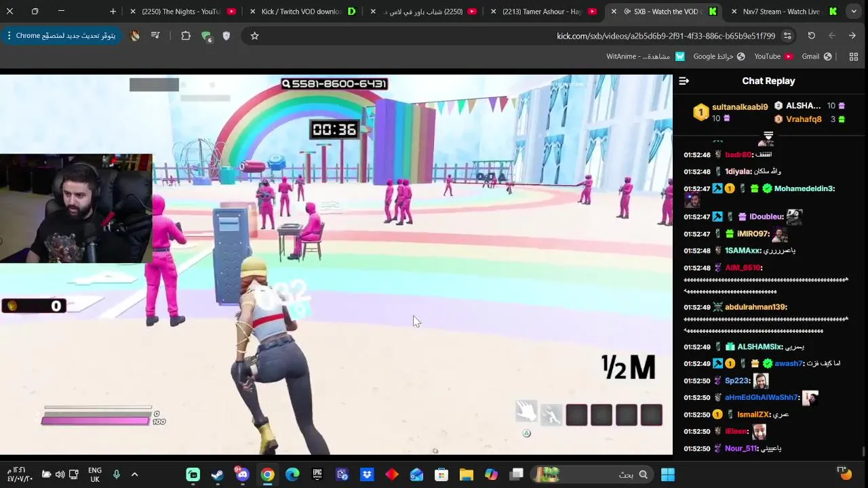
Task: Open the Gmail bookmark
Action: pyautogui.click(x=816, y=56)
